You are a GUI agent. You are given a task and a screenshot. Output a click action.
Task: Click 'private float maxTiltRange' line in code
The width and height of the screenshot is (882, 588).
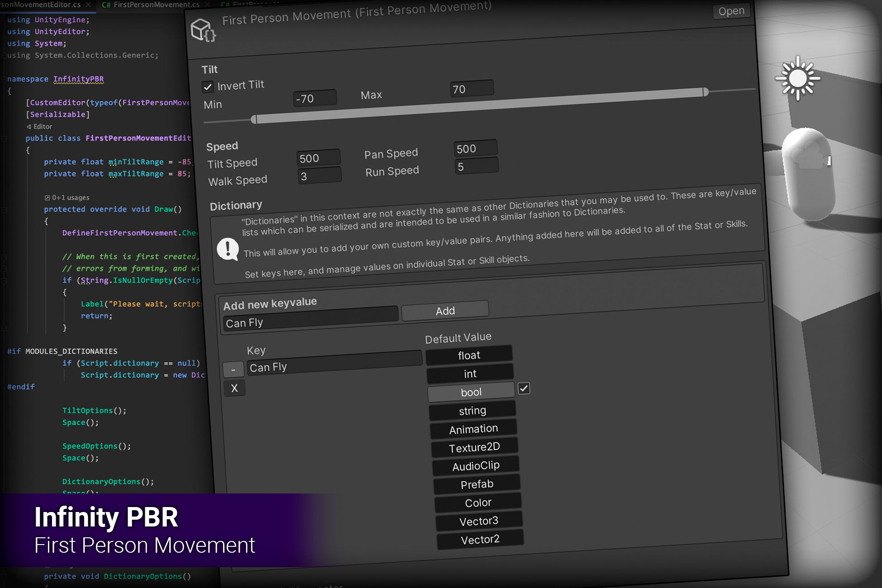pos(118,174)
